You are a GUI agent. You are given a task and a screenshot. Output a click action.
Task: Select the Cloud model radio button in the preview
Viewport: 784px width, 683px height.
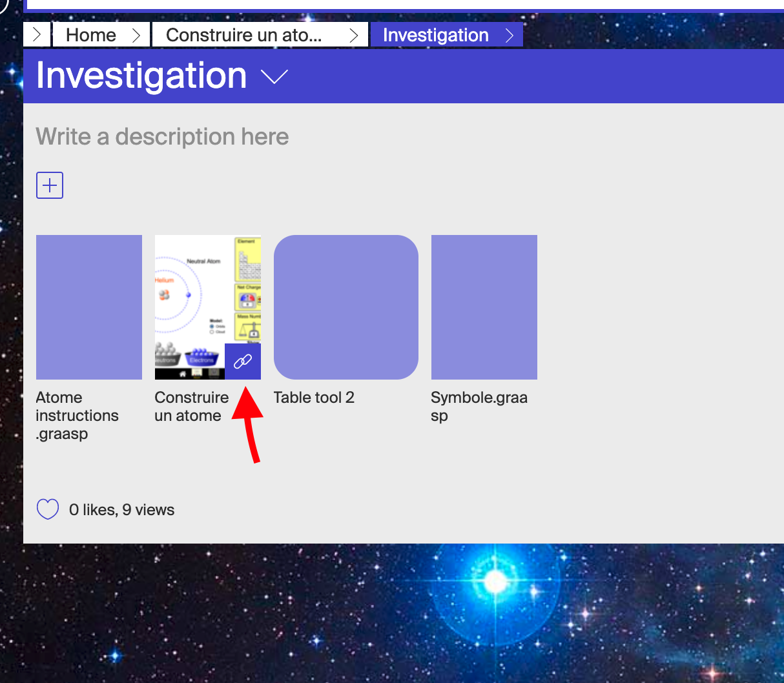tap(211, 332)
